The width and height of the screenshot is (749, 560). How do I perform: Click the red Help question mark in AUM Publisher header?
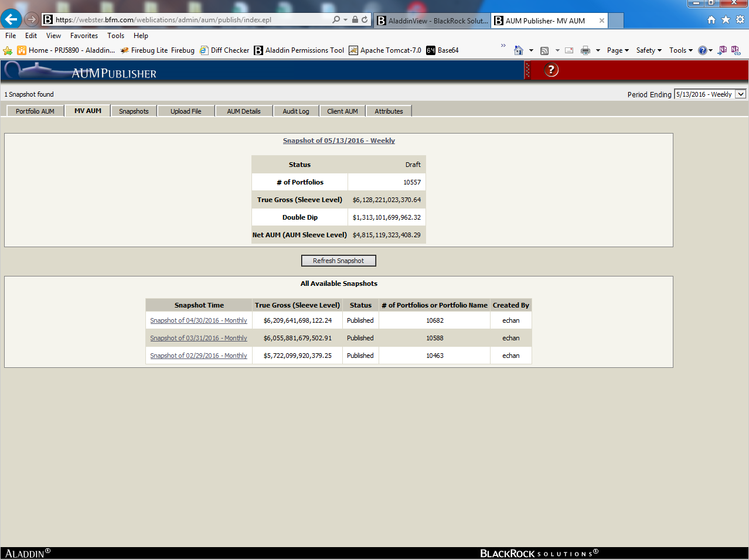click(551, 70)
